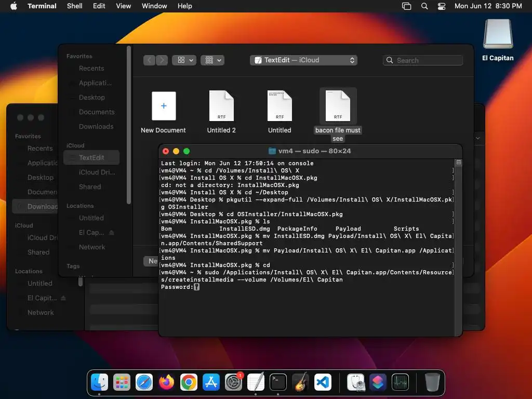The width and height of the screenshot is (532, 399).
Task: Open Terminal from the Dock
Action: [x=278, y=382]
